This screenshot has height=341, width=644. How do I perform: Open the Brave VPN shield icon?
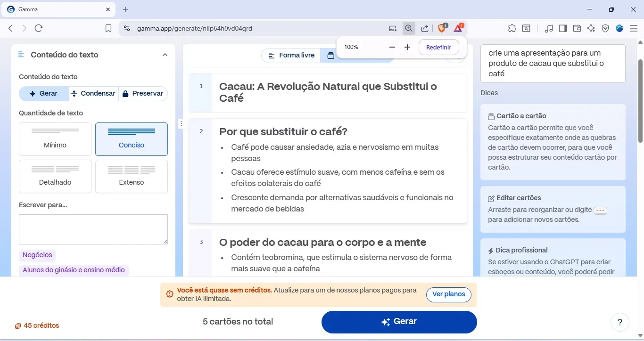[x=605, y=28]
